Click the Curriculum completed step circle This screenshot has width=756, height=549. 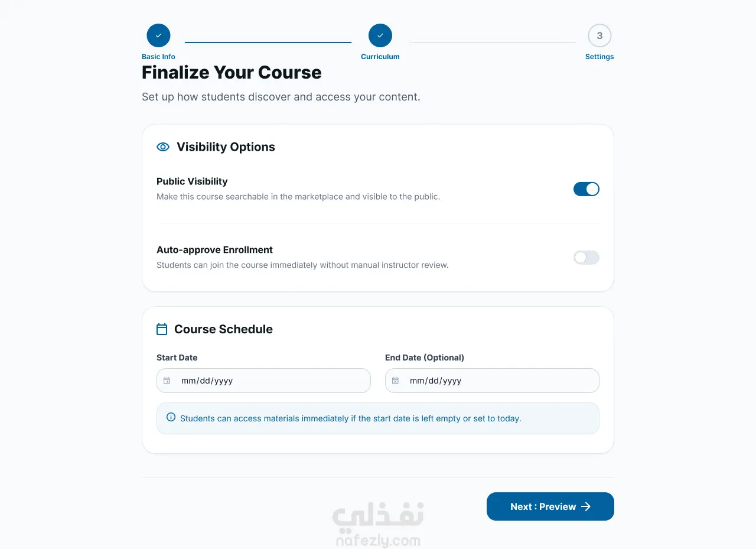[380, 35]
